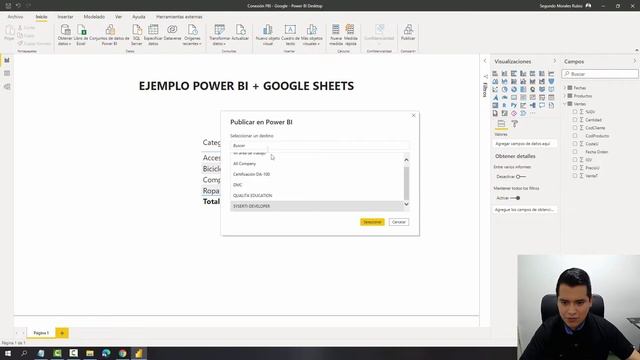This screenshot has width=640, height=360.
Task: Expand the Productos table
Action: pyautogui.click(x=565, y=96)
